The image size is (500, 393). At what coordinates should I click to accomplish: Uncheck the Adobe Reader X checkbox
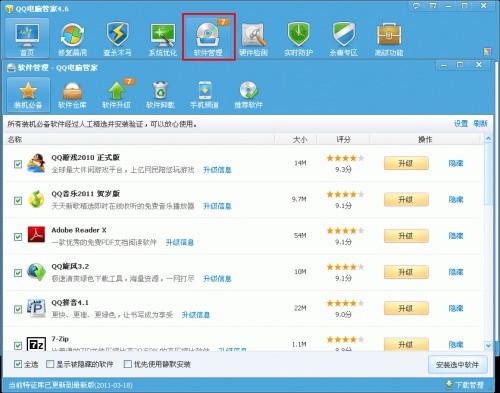(18, 237)
